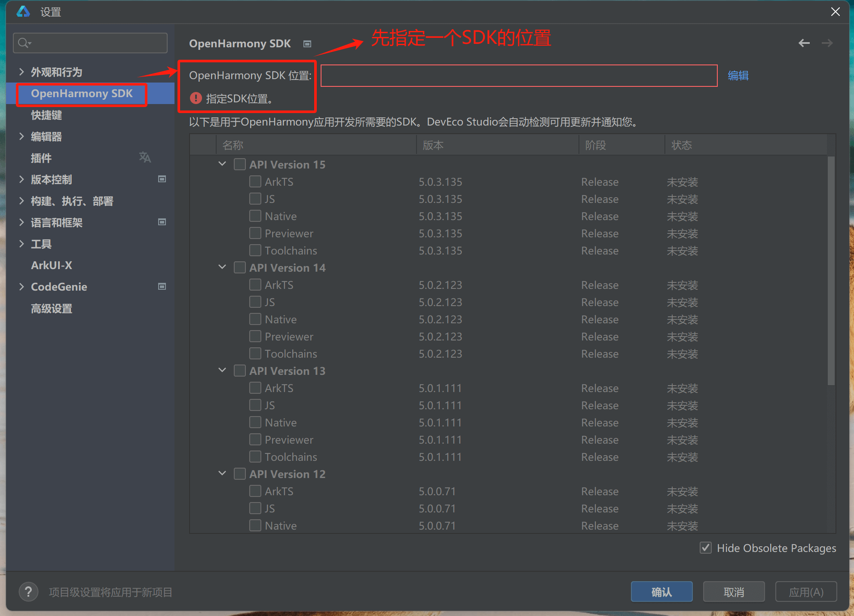Screen dimensions: 854x616
Task: Click project-level icon beside CodeGenie
Action: [162, 286]
